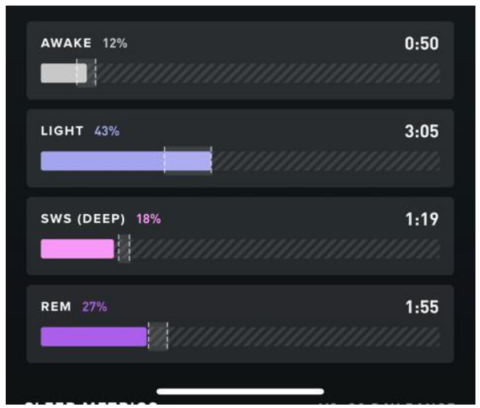Tap the dashed typical-range marker on REM bar
The width and height of the screenshot is (480, 408).
pos(158,336)
